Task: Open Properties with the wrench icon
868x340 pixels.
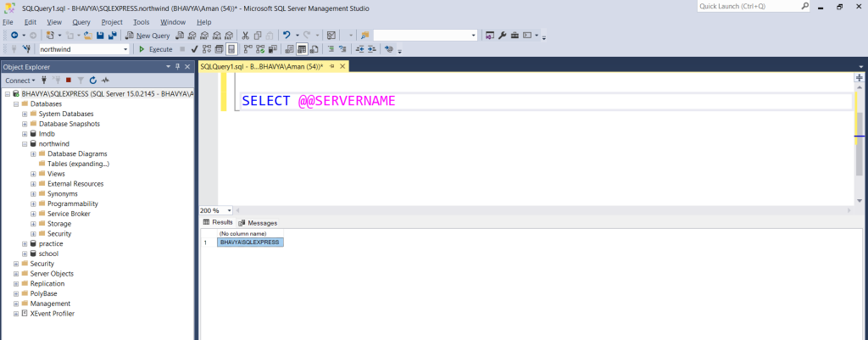Action: [502, 36]
